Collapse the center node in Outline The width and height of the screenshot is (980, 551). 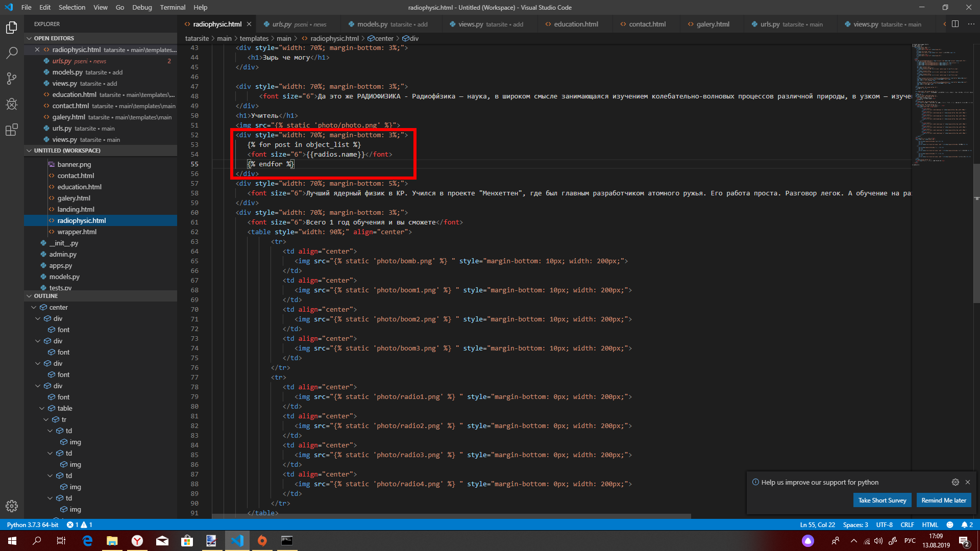[34, 307]
